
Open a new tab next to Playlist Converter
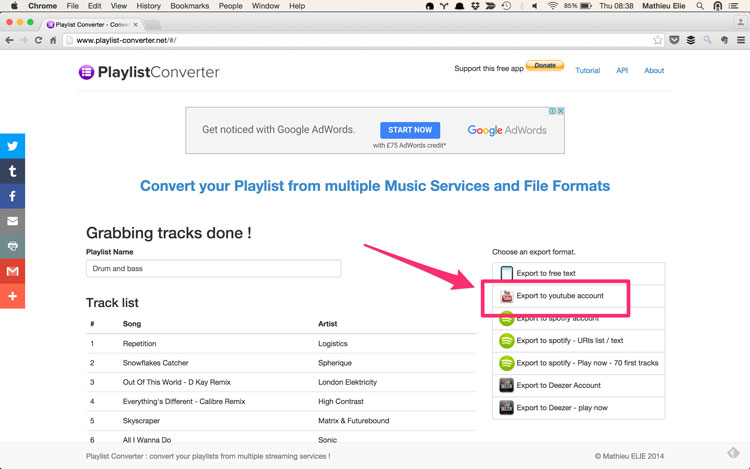153,24
